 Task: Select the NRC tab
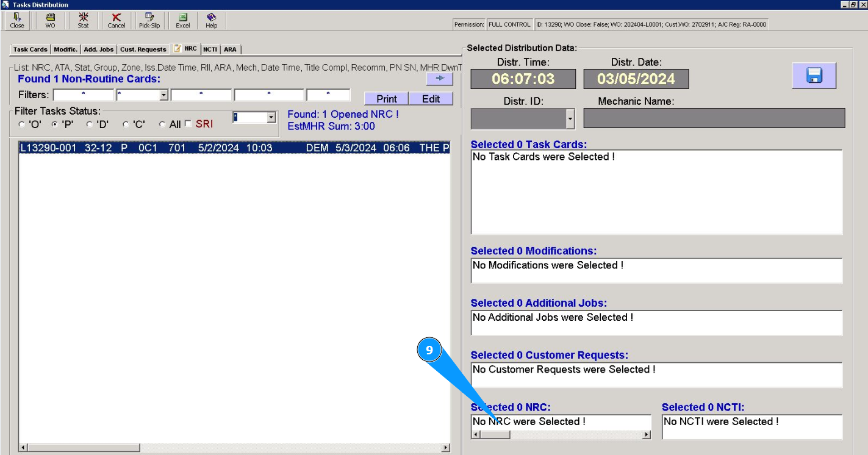click(x=185, y=48)
